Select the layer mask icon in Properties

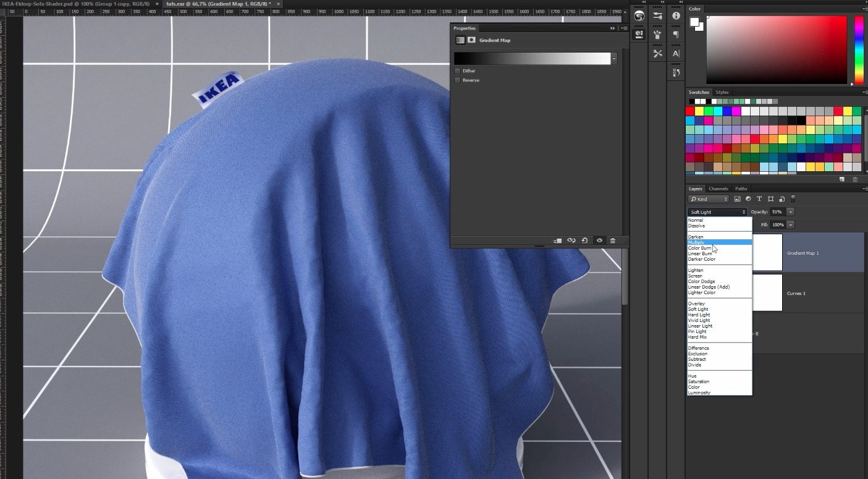coord(471,40)
